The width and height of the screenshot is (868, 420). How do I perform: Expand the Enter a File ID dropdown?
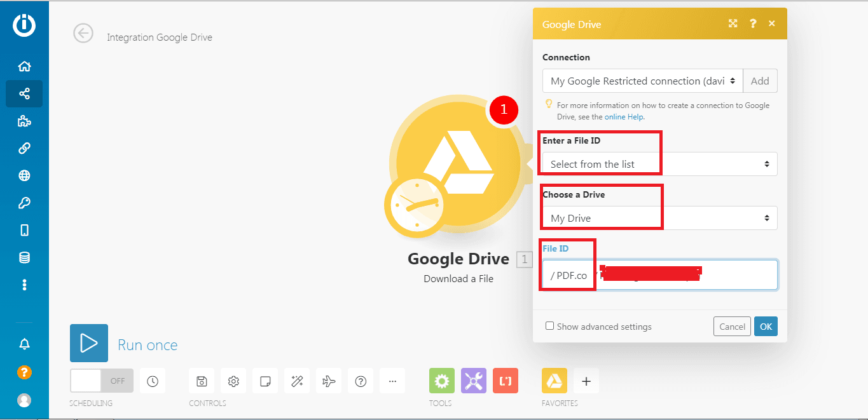659,164
